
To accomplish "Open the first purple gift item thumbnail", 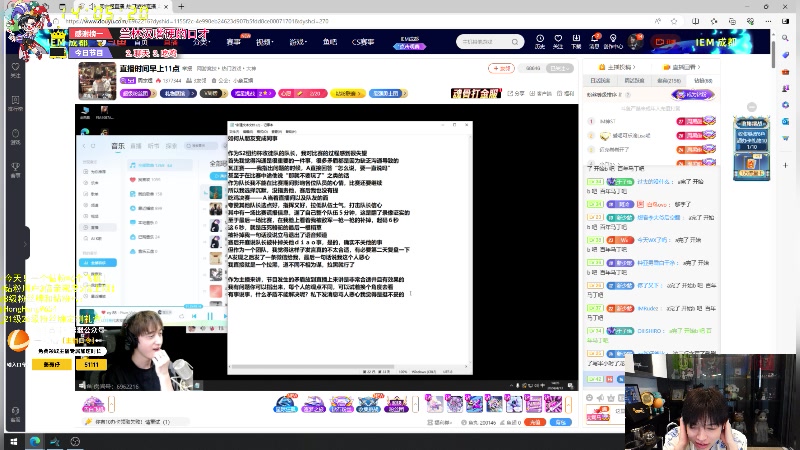I will pyautogui.click(x=434, y=404).
